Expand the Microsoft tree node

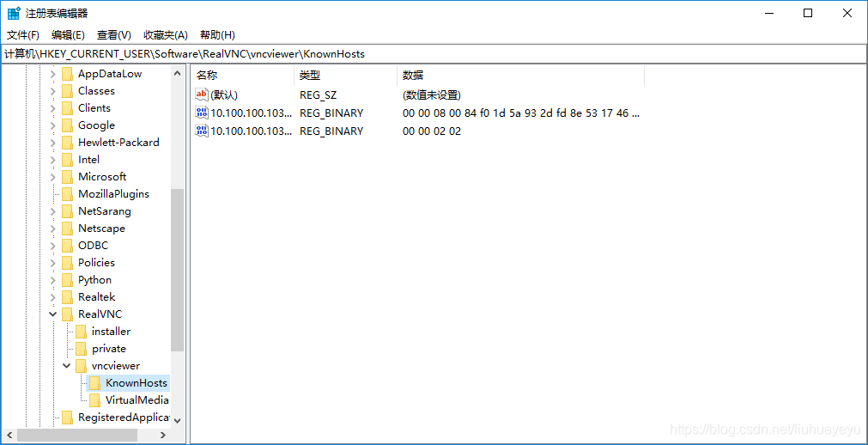pyautogui.click(x=52, y=176)
